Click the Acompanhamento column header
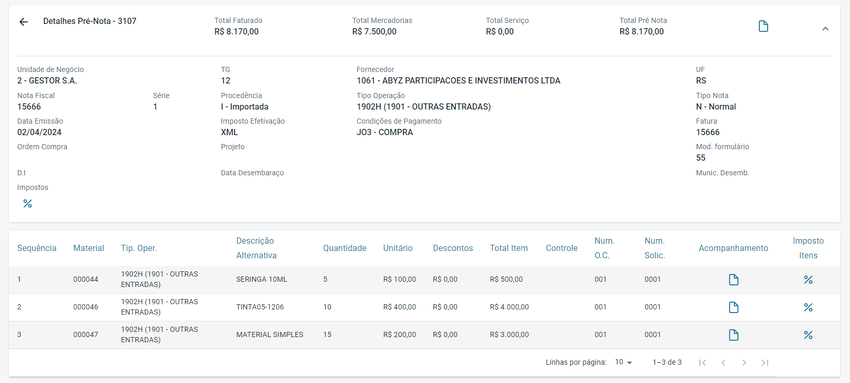 coord(733,248)
